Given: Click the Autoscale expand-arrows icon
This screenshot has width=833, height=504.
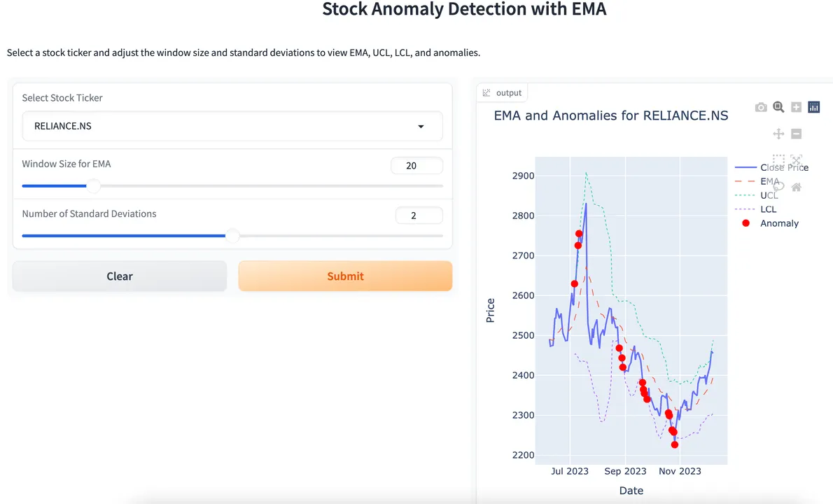Looking at the screenshot, I should (x=796, y=160).
